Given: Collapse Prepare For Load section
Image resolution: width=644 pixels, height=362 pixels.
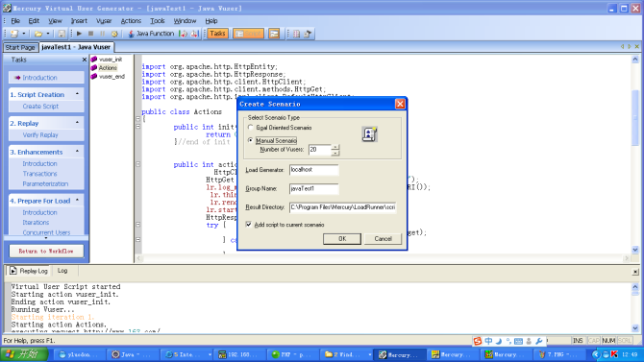Looking at the screenshot, I should coord(77,201).
